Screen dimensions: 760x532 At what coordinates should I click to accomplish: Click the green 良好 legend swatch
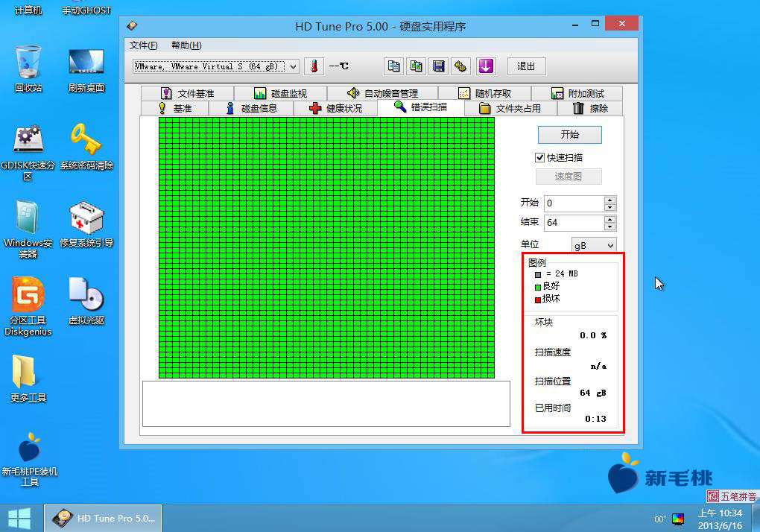[537, 288]
